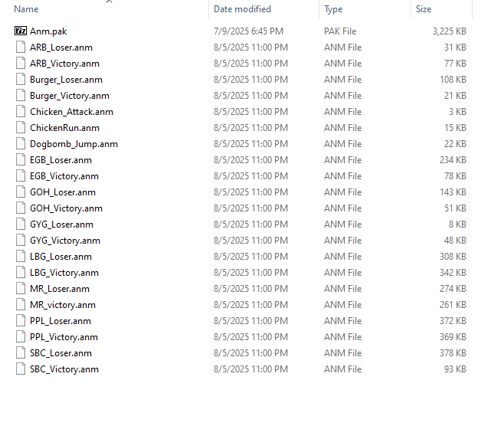The width and height of the screenshot is (504, 426).
Task: Click the sort arrow above the Name column
Action: (x=110, y=2)
